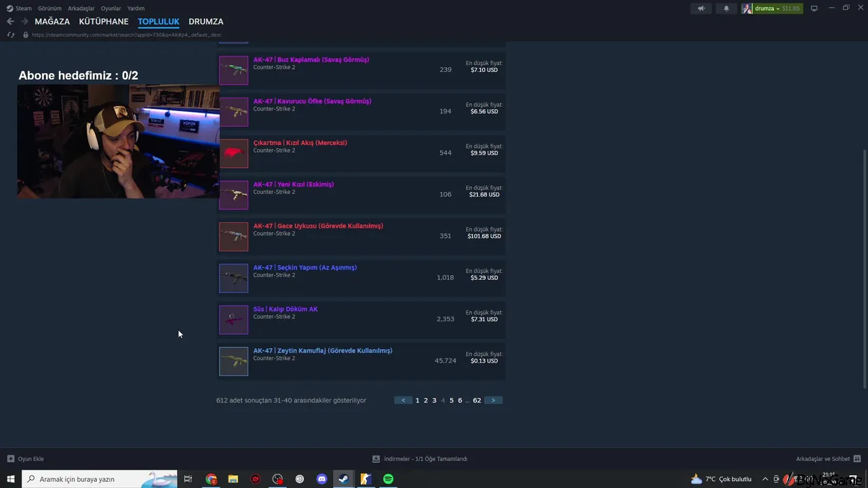Open the friends and chat grid icon

pos(857,459)
